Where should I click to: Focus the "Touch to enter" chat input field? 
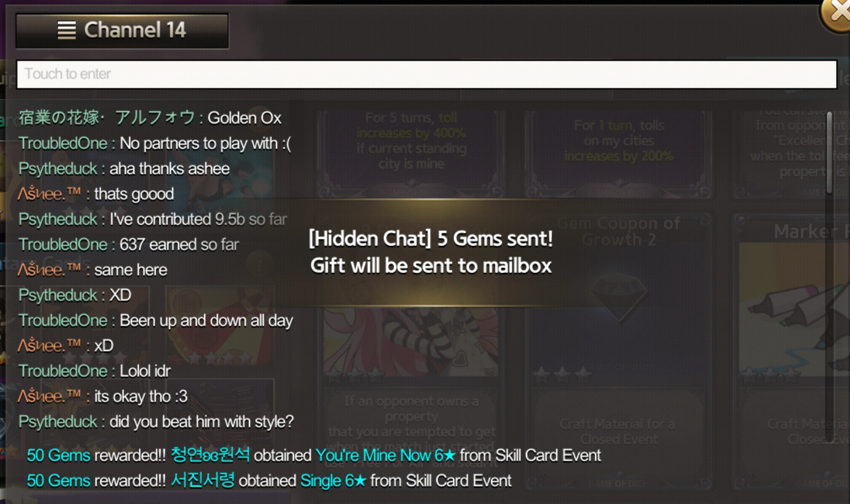tap(426, 74)
